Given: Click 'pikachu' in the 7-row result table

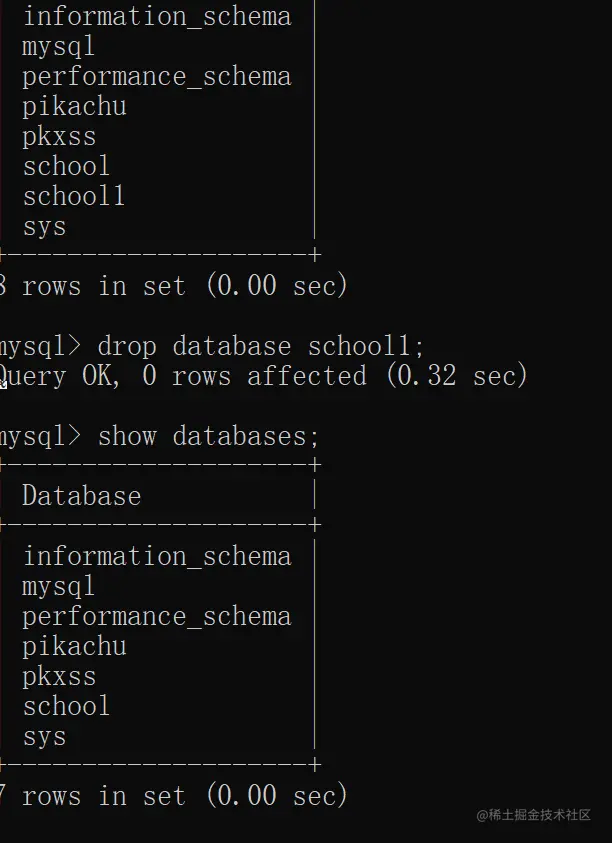Looking at the screenshot, I should pyautogui.click(x=74, y=647).
